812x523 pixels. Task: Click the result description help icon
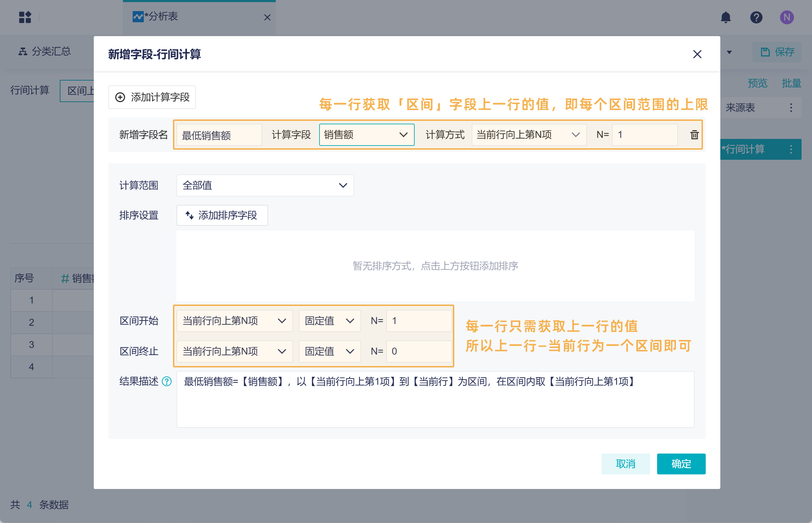coord(167,382)
